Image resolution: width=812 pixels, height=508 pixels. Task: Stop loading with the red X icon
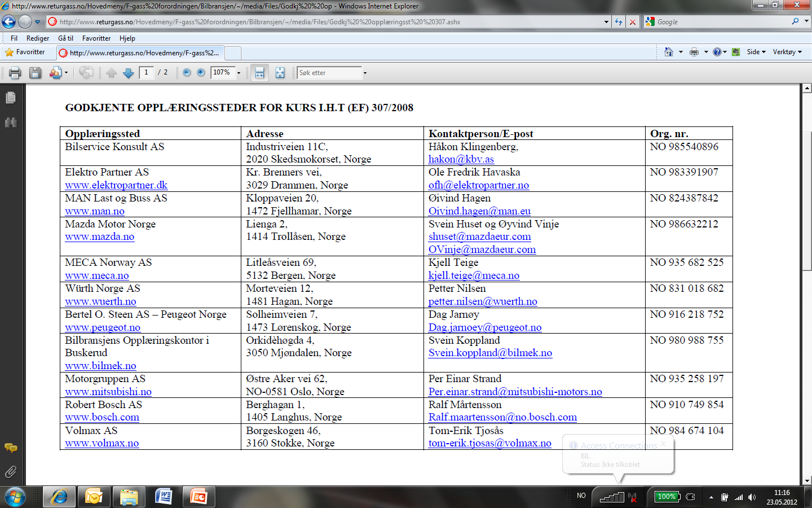pos(633,22)
